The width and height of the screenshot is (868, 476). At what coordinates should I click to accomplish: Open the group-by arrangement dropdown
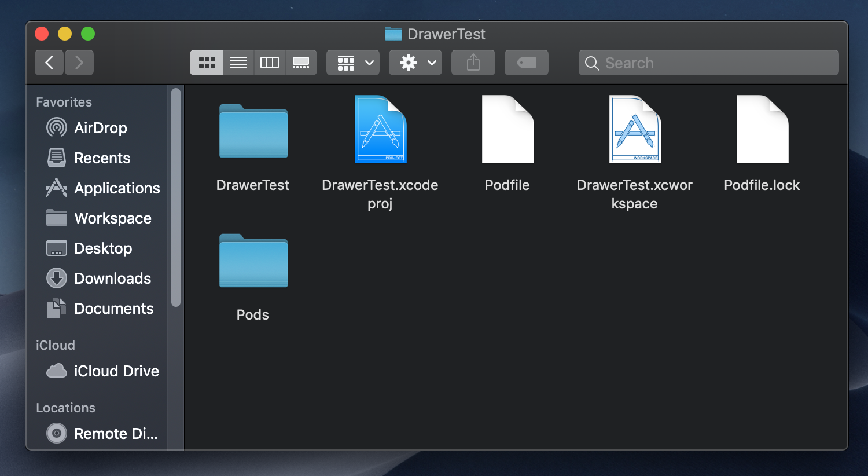(353, 63)
